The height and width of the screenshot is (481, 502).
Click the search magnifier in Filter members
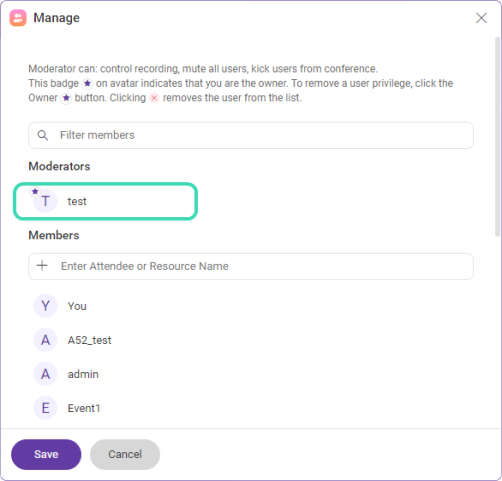(x=43, y=135)
